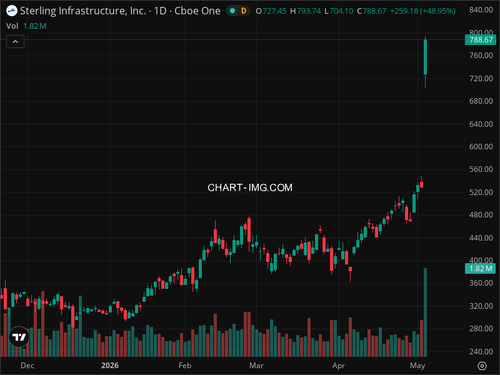Open chart settings gear icon

[x=482, y=366]
